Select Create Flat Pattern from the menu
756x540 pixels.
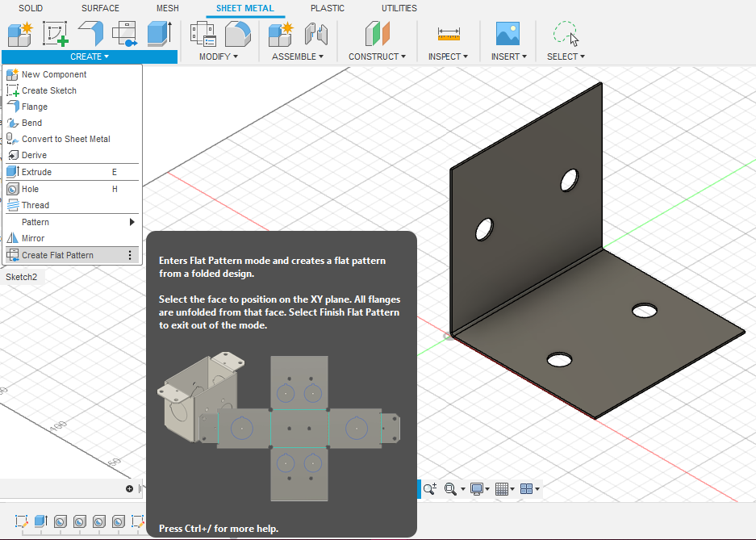point(57,255)
